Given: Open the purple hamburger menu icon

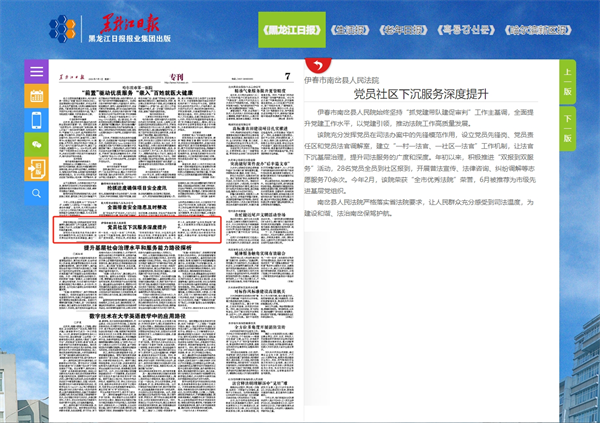Looking at the screenshot, I should (37, 73).
